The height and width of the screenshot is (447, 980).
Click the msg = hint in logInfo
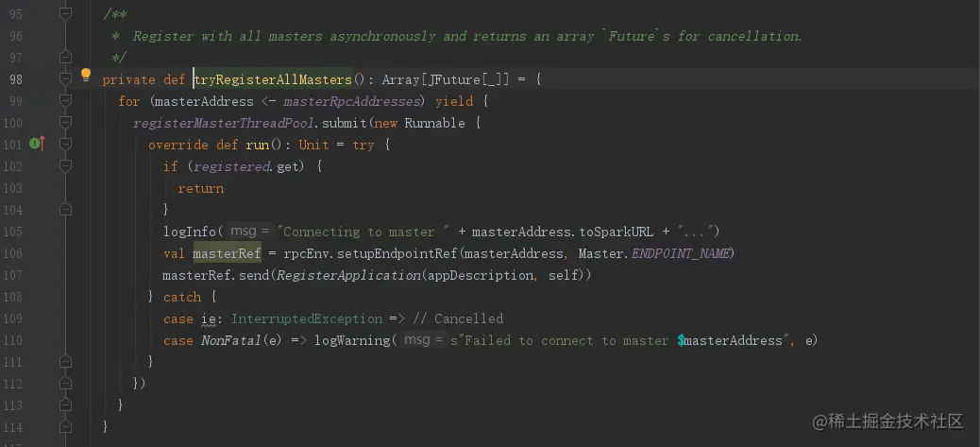249,232
